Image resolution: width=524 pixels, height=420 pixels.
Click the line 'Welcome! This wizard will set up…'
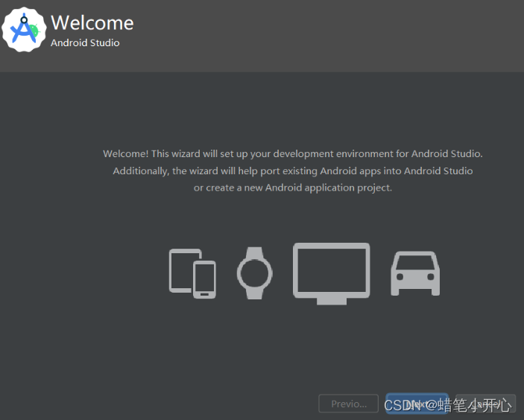[x=293, y=153]
